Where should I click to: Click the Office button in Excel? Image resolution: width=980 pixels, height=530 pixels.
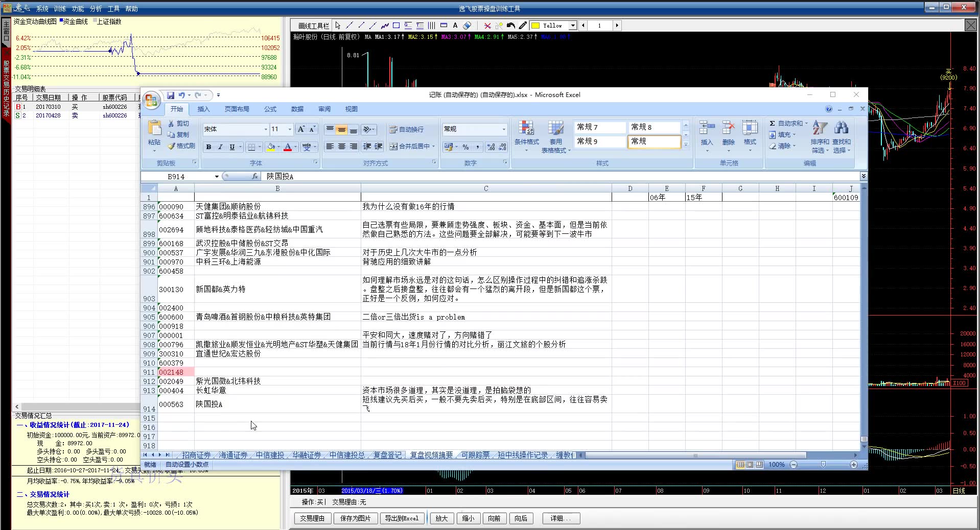(x=151, y=101)
